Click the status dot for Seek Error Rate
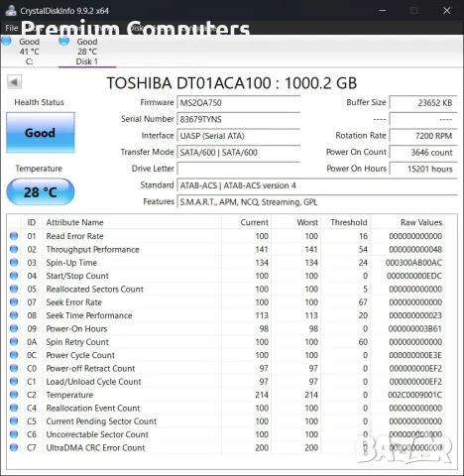Screen dimensions: 464x476 (14, 301)
